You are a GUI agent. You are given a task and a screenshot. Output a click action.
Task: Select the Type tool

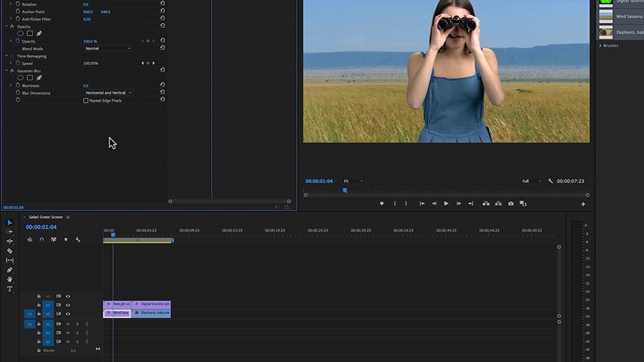pos(10,289)
